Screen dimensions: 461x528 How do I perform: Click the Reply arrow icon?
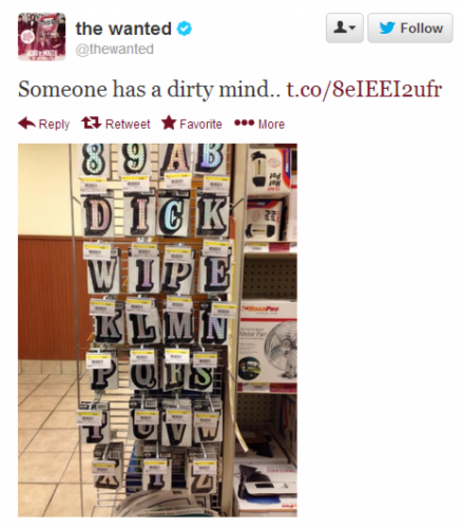pyautogui.click(x=27, y=123)
